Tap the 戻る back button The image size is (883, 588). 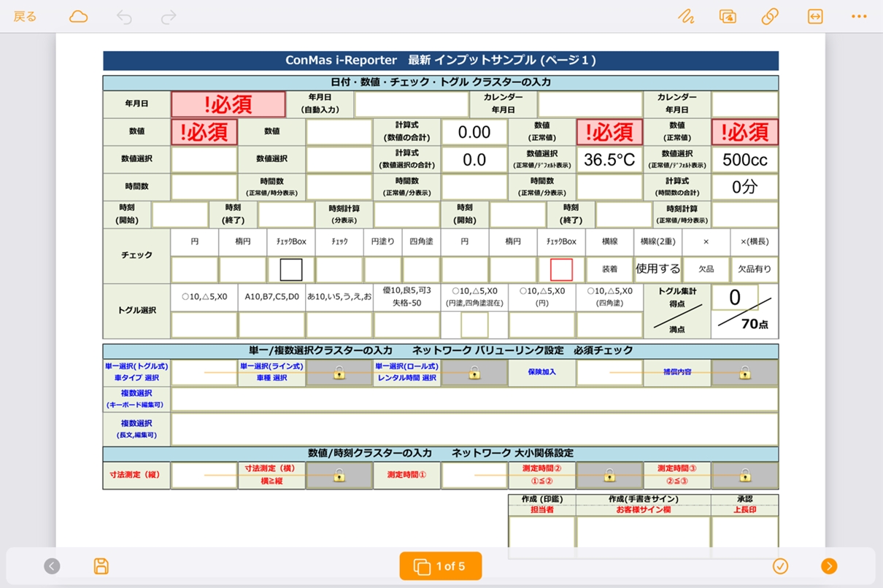tap(25, 17)
